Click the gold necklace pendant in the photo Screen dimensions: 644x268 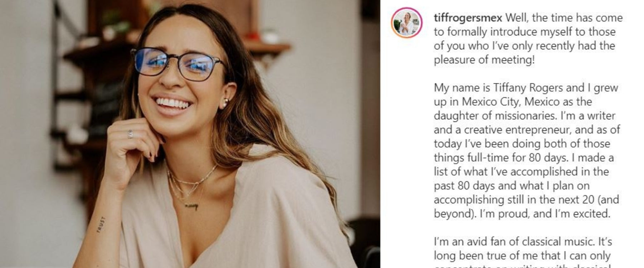(191, 206)
